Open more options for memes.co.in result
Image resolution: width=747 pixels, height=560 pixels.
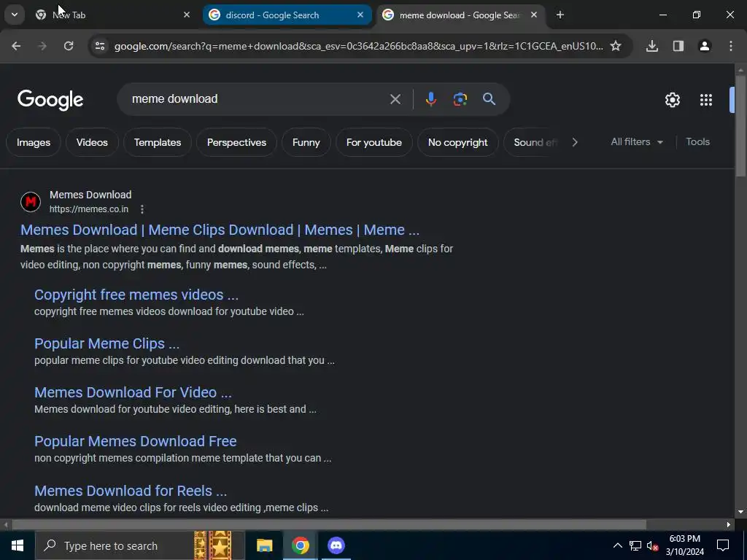(x=142, y=209)
